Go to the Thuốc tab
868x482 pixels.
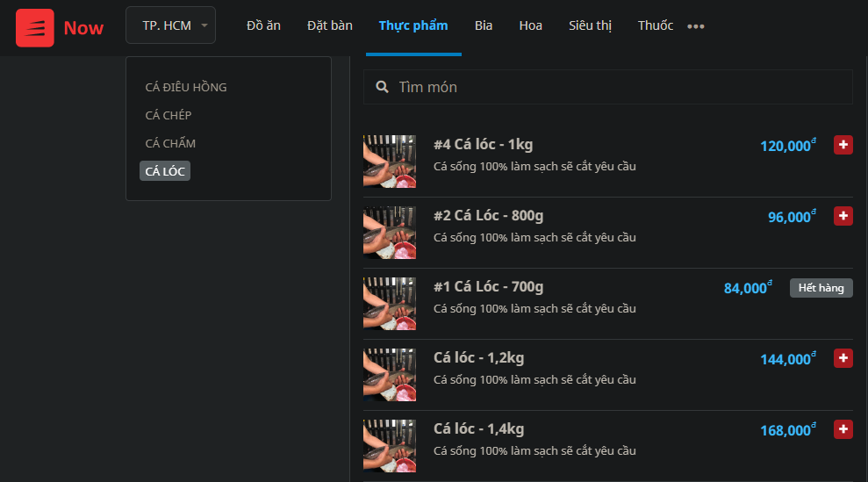coord(656,25)
